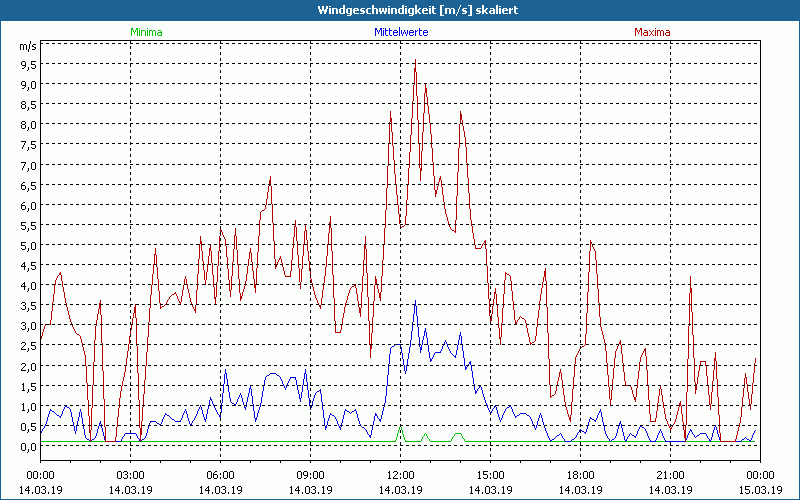Click the 15.03.19 date label
The width and height of the screenshot is (800, 500).
pos(760,489)
